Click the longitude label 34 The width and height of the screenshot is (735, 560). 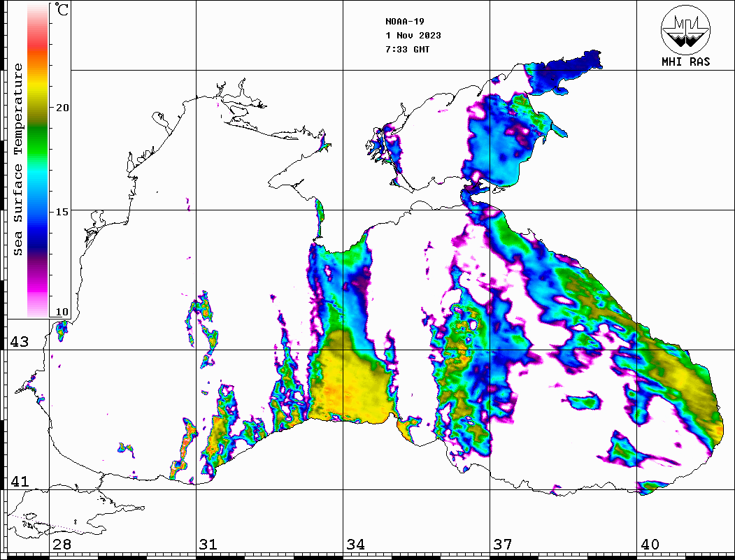pos(355,545)
